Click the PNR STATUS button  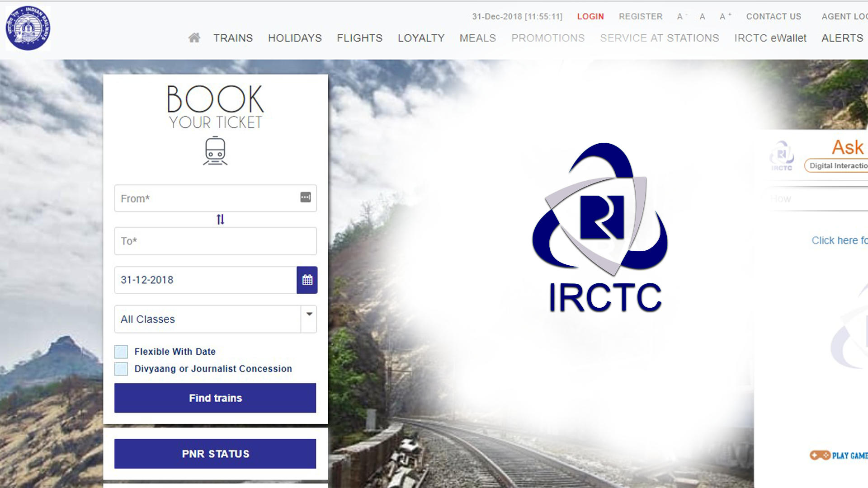(x=215, y=454)
